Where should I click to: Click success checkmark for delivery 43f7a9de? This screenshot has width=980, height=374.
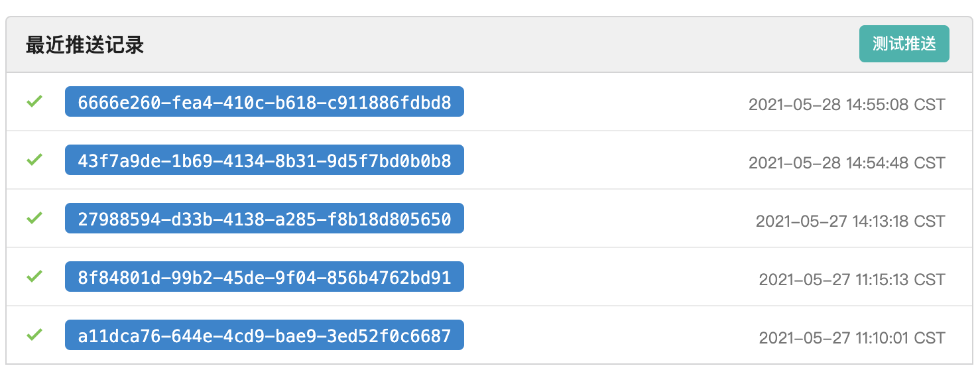pyautogui.click(x=34, y=160)
